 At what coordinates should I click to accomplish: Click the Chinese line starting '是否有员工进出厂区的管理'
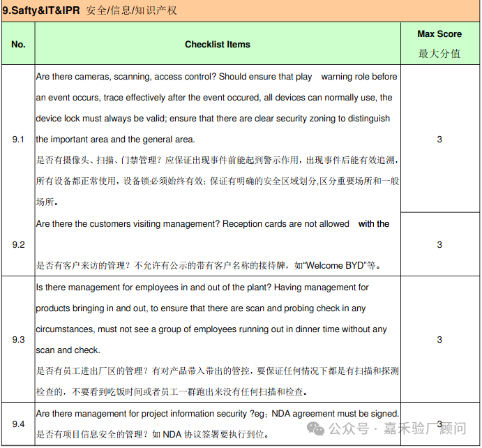[218, 371]
